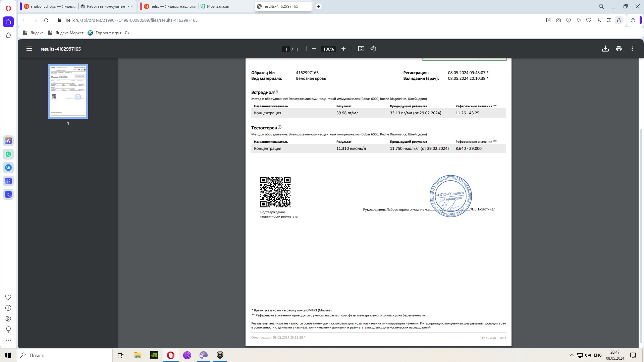Switch to the Мои заказы tab
This screenshot has height=362, width=644.
[x=218, y=6]
